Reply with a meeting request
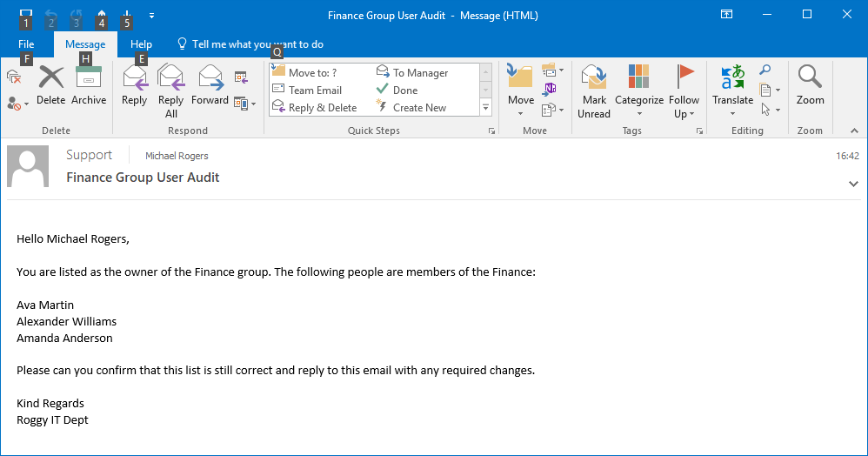 click(242, 78)
